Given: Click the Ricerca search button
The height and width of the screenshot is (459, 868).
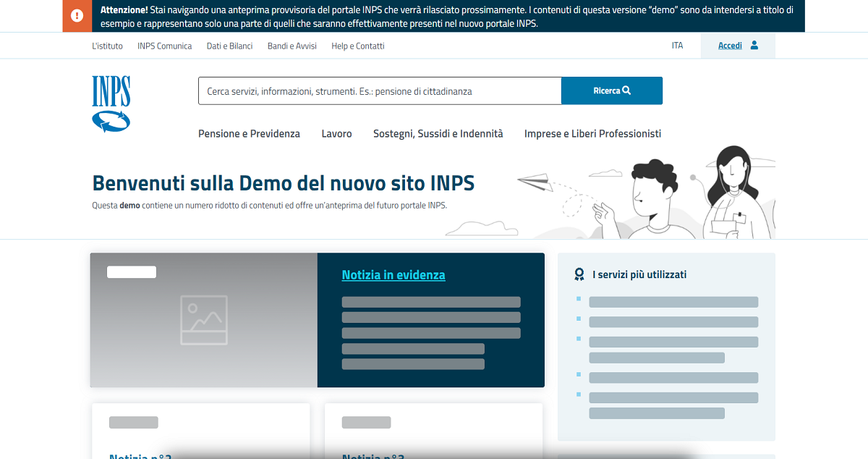Looking at the screenshot, I should click(612, 91).
